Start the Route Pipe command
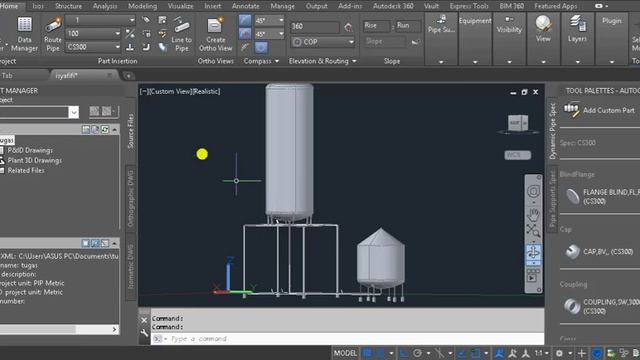 tap(53, 34)
